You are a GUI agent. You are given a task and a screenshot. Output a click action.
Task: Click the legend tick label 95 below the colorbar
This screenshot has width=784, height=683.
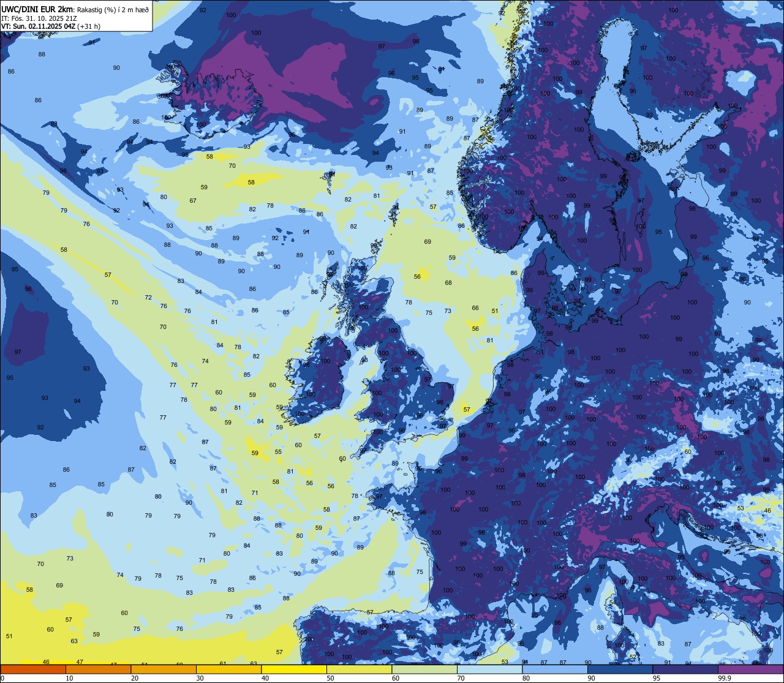click(657, 678)
